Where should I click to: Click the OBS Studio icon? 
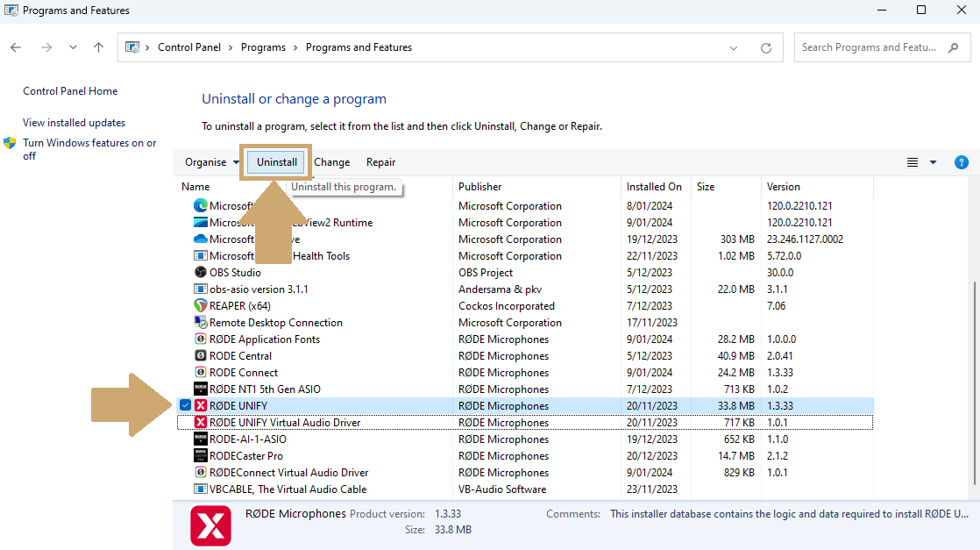pyautogui.click(x=200, y=272)
